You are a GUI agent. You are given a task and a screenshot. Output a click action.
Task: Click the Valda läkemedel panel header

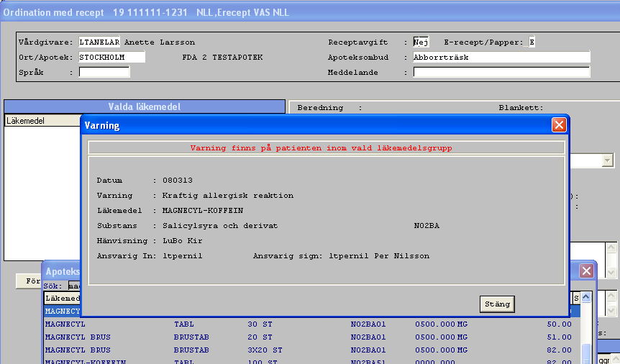(145, 106)
